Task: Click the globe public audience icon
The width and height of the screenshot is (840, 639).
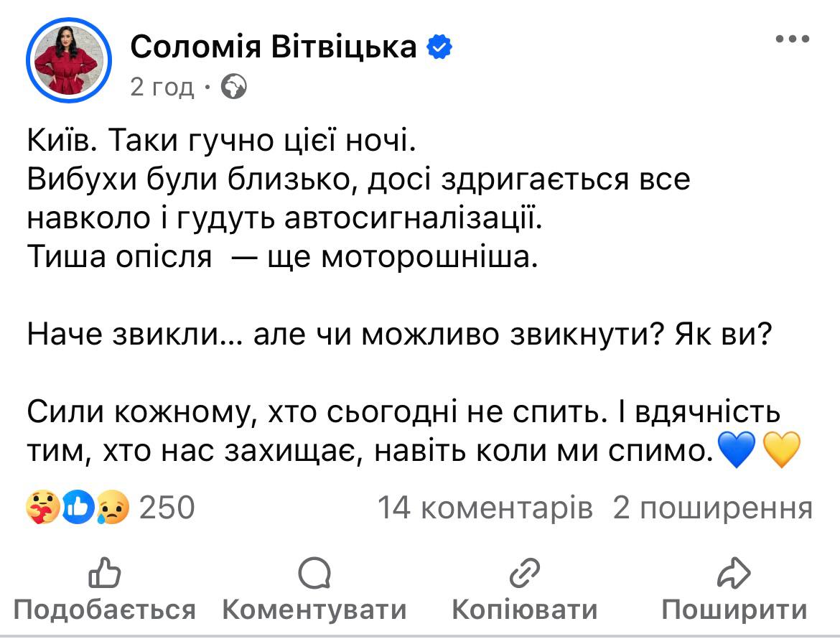Action: click(x=234, y=87)
